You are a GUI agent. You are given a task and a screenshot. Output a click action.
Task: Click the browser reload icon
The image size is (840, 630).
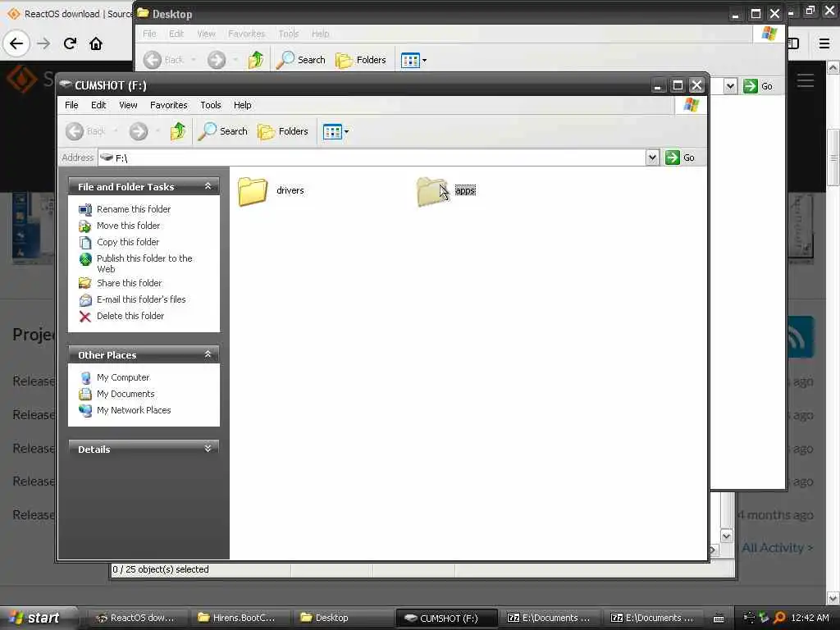70,43
